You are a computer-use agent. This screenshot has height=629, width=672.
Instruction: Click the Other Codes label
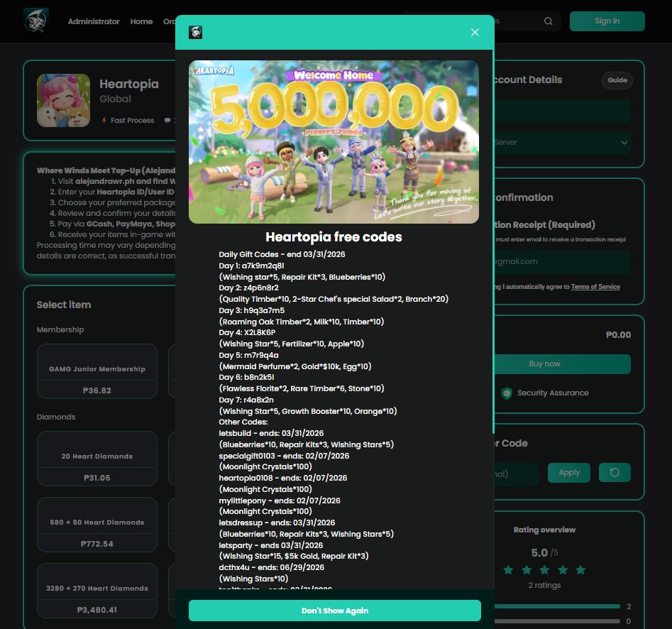(x=243, y=422)
